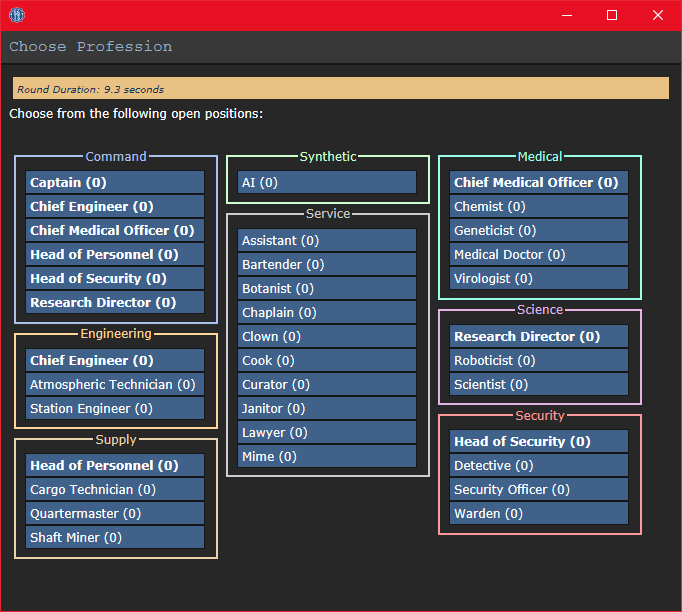
Task: Click the Round Duration info bar
Action: click(340, 89)
